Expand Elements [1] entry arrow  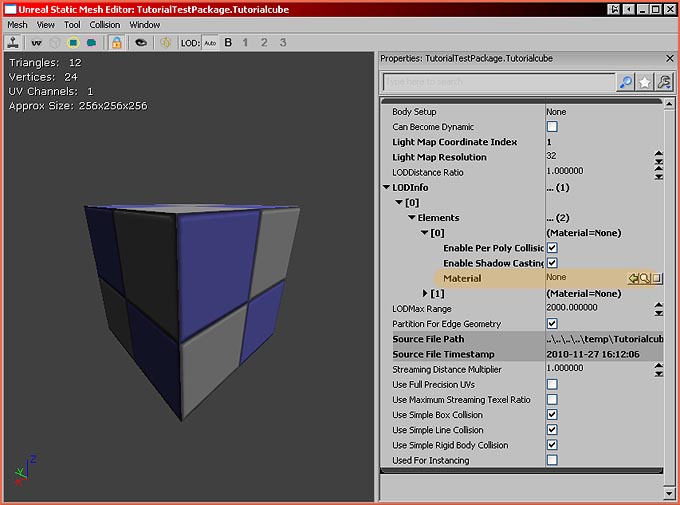[x=425, y=293]
